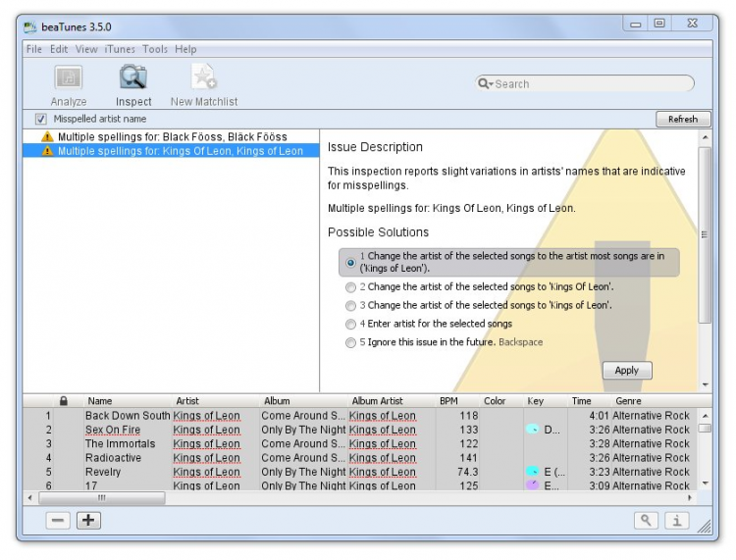The image size is (736, 560).
Task: Open the Edit menu
Action: tap(59, 49)
